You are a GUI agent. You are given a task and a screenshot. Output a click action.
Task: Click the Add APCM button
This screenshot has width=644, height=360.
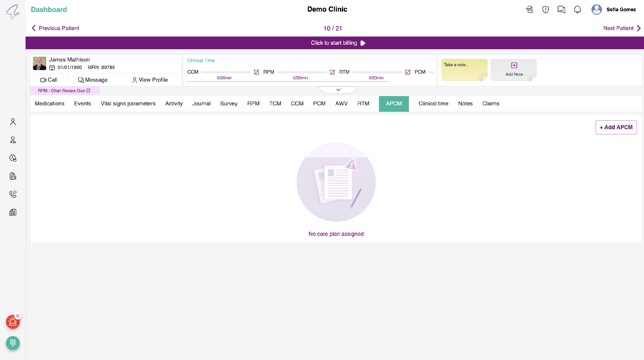(x=616, y=127)
